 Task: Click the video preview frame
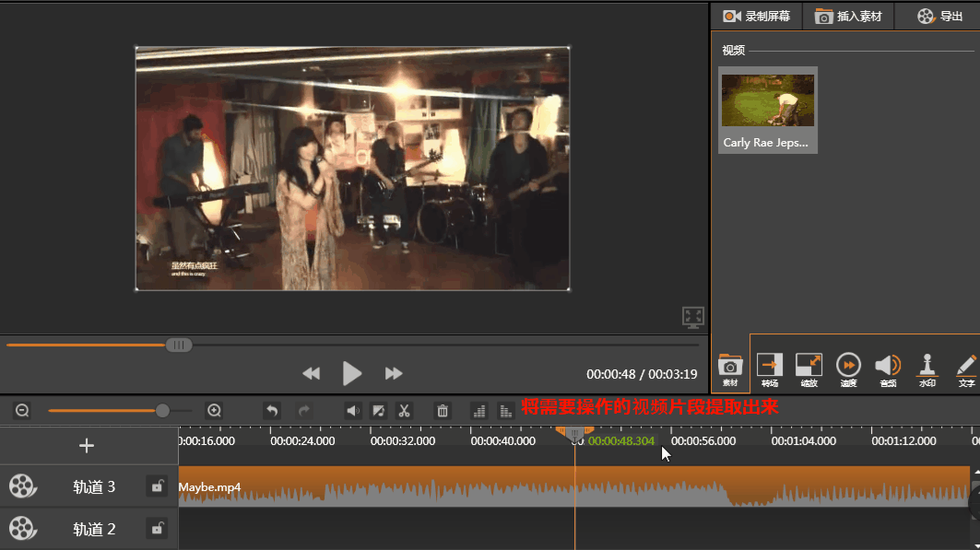pyautogui.click(x=352, y=169)
